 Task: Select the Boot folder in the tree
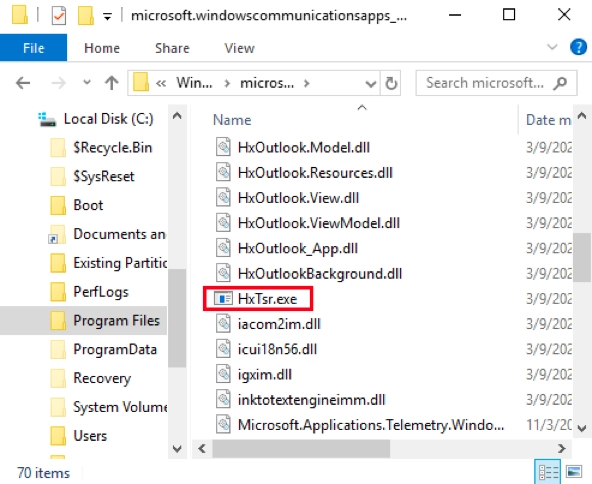[77, 205]
